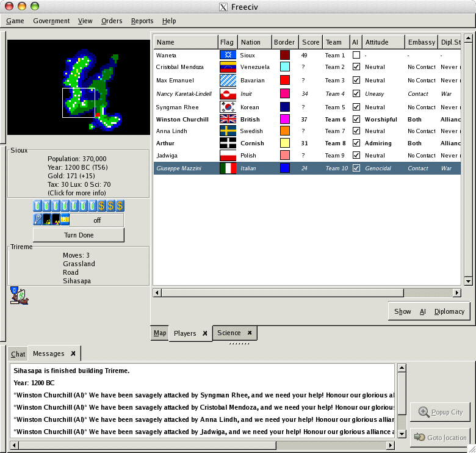Viewport: 476px width, 453px height.
Task: Open the Game menu
Action: pos(15,21)
